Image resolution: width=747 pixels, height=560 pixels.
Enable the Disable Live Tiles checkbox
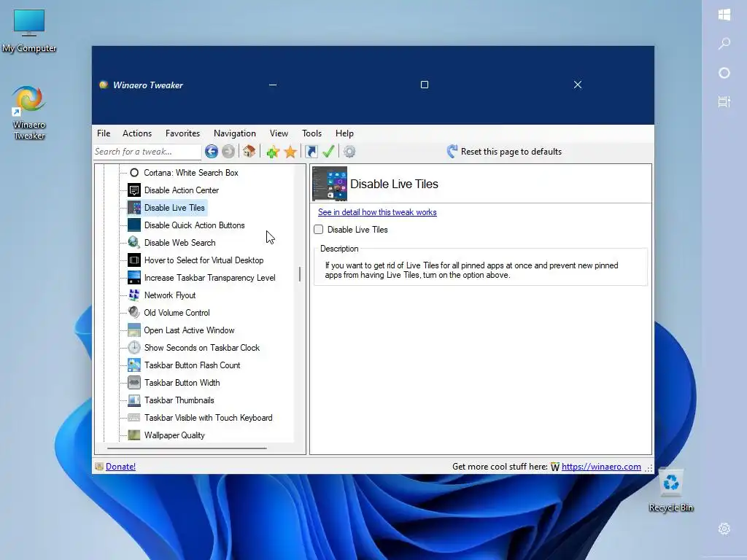click(x=319, y=230)
